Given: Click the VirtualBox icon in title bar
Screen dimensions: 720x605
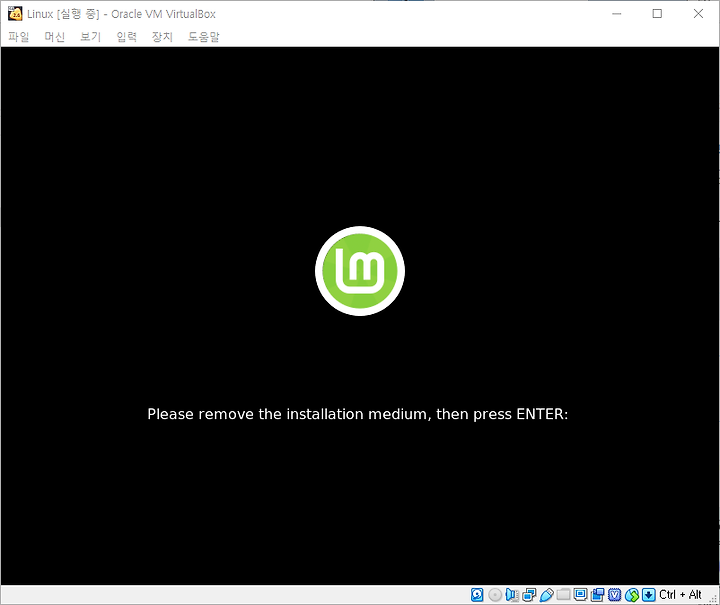Looking at the screenshot, I should [15, 14].
